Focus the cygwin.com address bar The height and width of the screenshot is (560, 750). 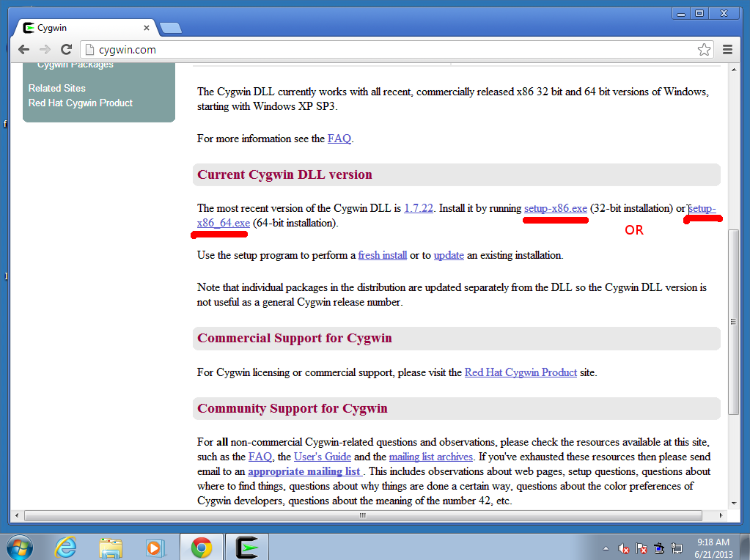click(397, 50)
